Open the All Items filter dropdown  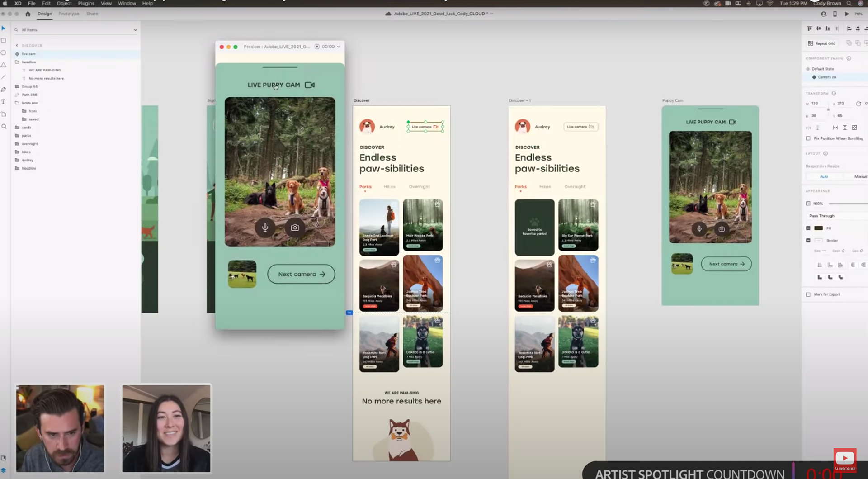(135, 30)
